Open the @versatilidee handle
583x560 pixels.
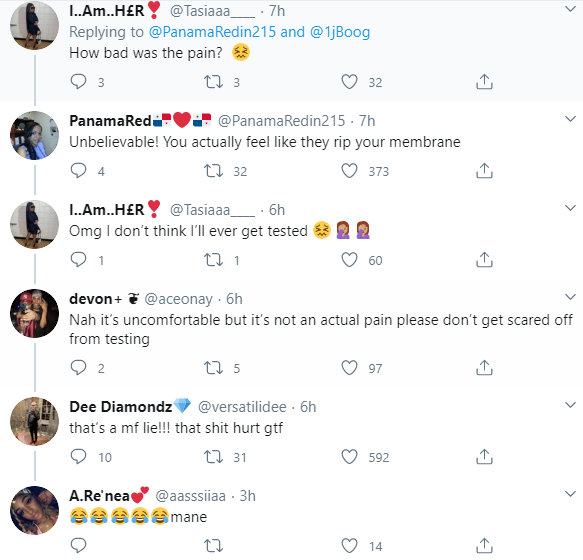point(242,407)
